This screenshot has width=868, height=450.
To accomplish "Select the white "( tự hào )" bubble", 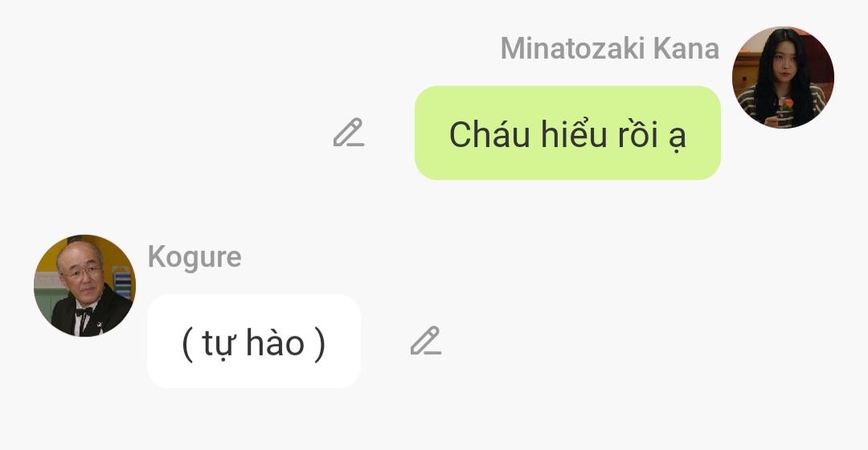I will point(253,341).
